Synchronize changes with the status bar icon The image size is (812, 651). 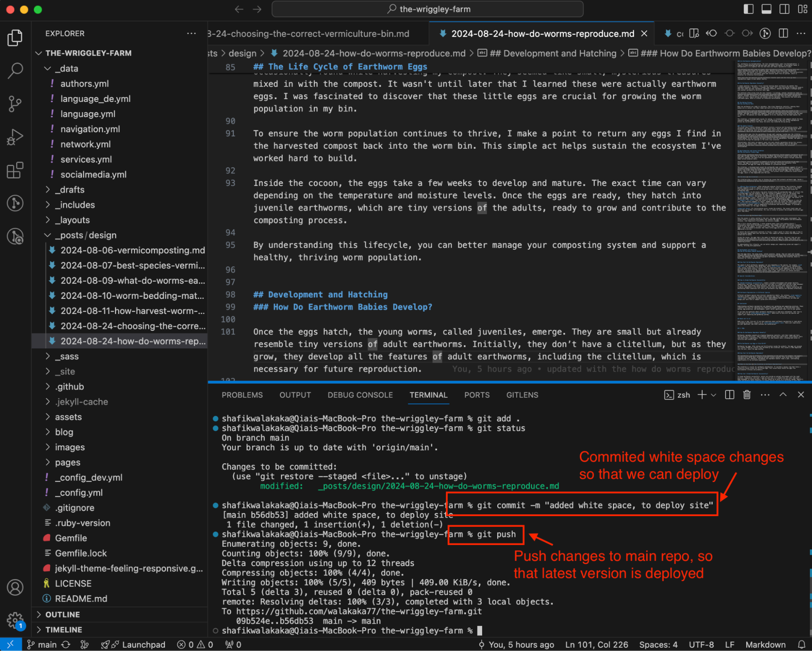tap(66, 645)
